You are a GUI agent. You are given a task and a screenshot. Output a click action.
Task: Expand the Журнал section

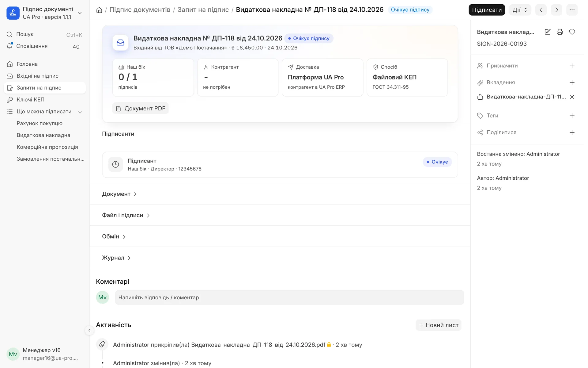pyautogui.click(x=116, y=258)
